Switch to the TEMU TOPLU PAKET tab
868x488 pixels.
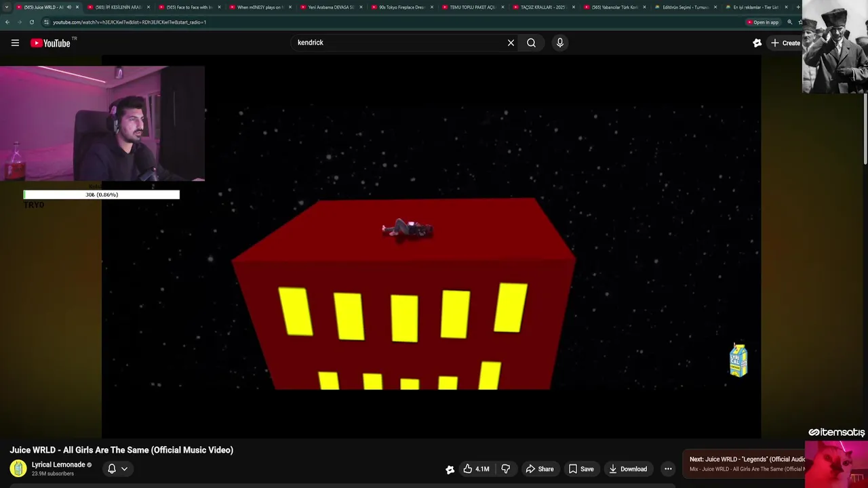tap(473, 7)
